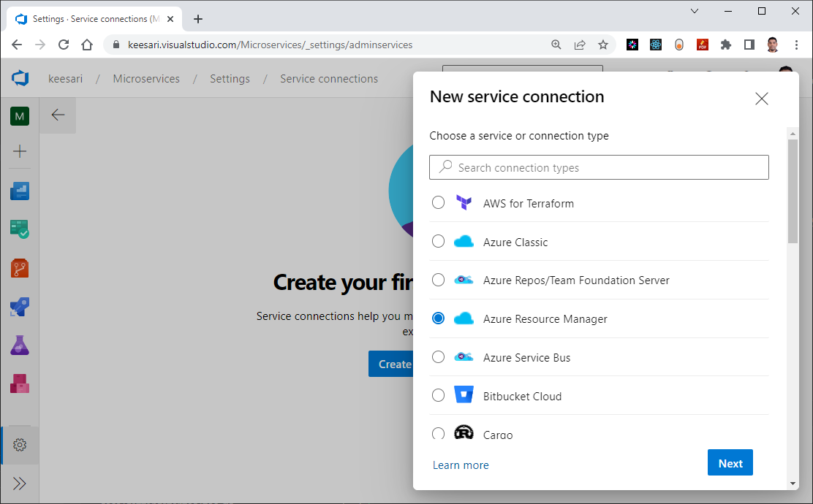Go to keesari organization breadcrumb
This screenshot has height=504, width=813.
click(x=65, y=79)
